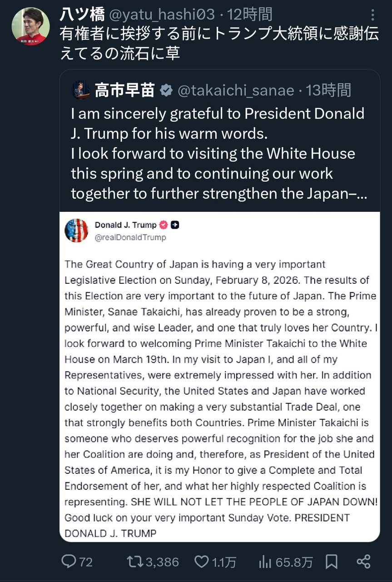The width and height of the screenshot is (392, 582).
Task: Bookmark this post
Action: (x=332, y=562)
